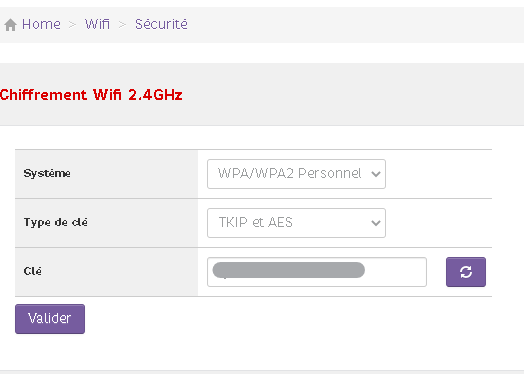Image resolution: width=524 pixels, height=374 pixels.
Task: Open the Wifi breadcrumb link
Action: pyautogui.click(x=97, y=24)
